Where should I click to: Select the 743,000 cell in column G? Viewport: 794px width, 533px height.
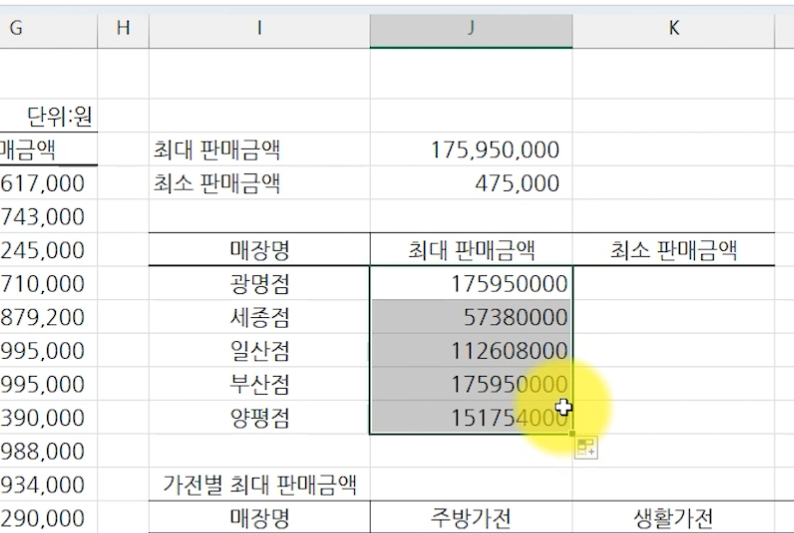click(49, 216)
